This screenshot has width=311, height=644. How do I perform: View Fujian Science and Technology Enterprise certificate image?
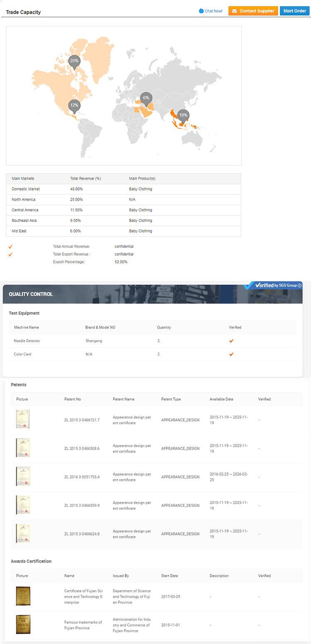tap(23, 596)
